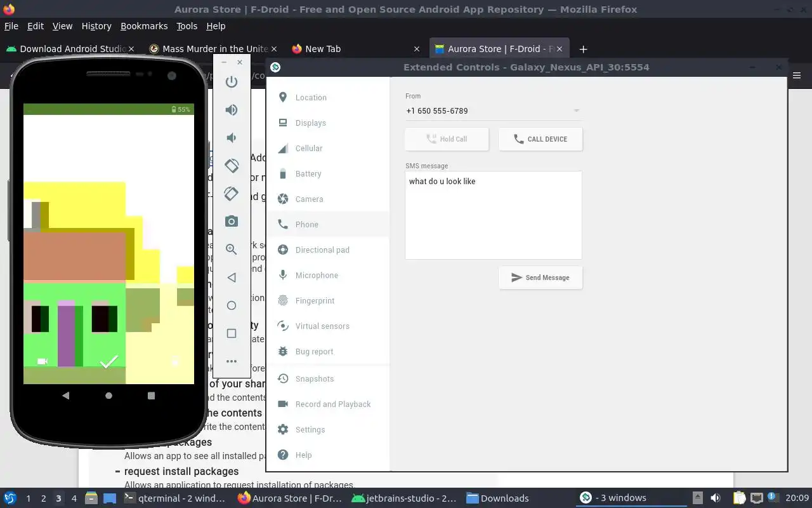Open a new Firefox tab with plus button
The image size is (812, 508).
(583, 49)
